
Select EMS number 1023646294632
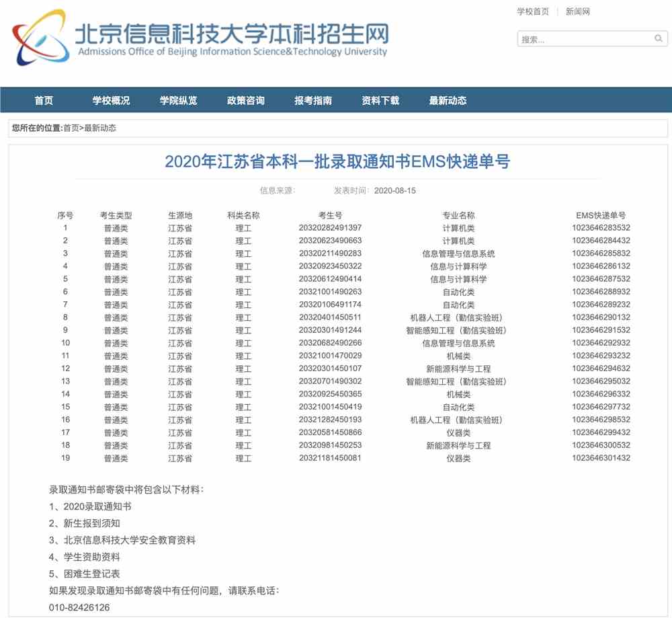pyautogui.click(x=601, y=369)
